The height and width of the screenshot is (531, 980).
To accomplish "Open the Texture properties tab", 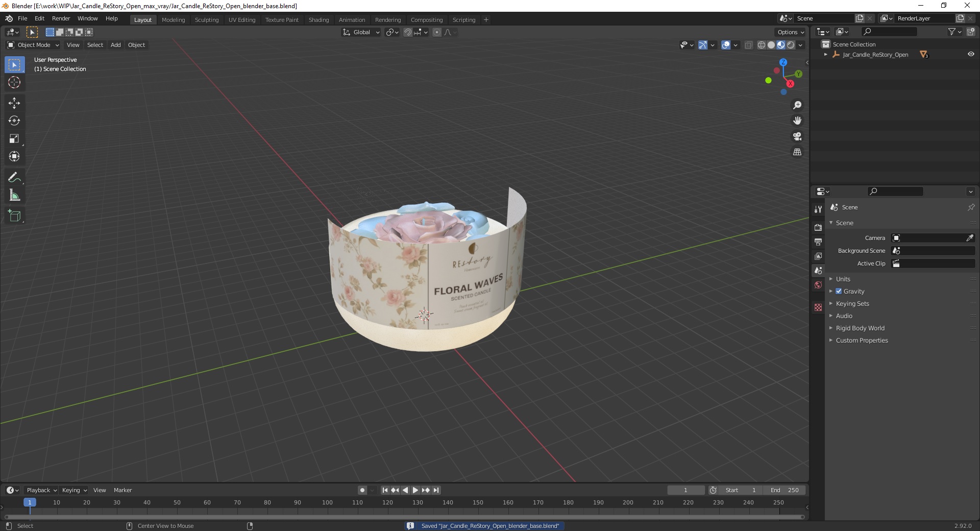I will point(818,307).
